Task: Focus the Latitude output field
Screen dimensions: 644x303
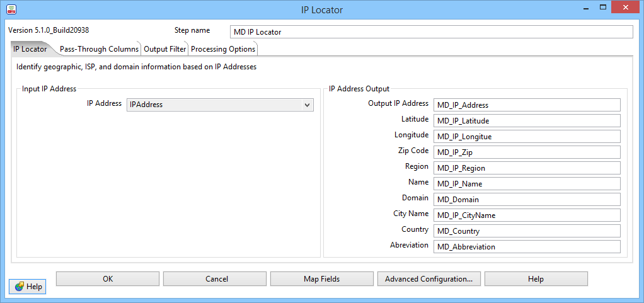Action: pos(527,121)
